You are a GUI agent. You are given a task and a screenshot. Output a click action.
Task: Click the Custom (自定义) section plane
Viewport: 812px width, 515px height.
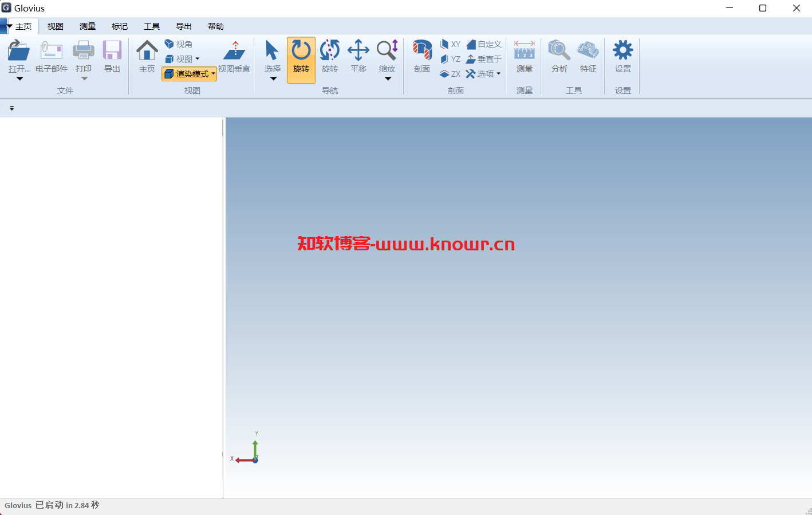[x=484, y=44]
